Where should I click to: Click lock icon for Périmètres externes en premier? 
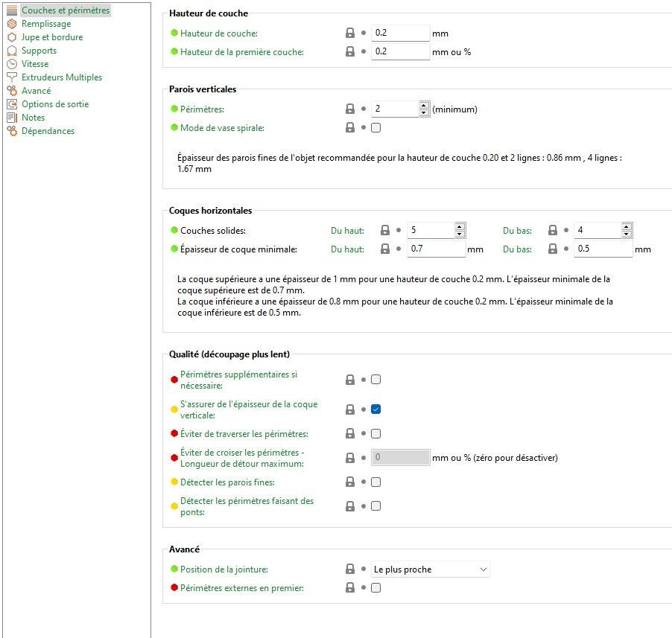350,588
